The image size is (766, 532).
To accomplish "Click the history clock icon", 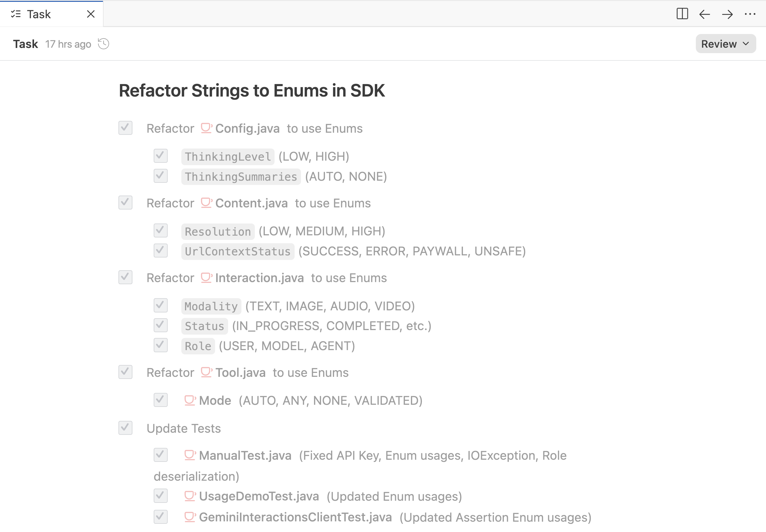I will pyautogui.click(x=103, y=44).
